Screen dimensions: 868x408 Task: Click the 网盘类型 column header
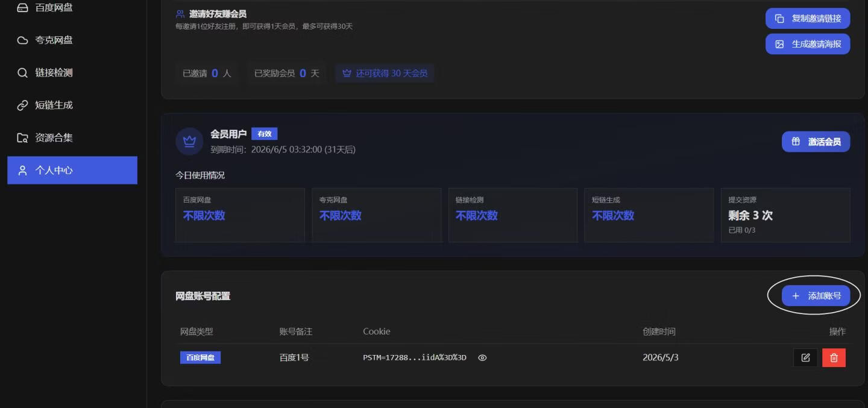click(x=197, y=331)
